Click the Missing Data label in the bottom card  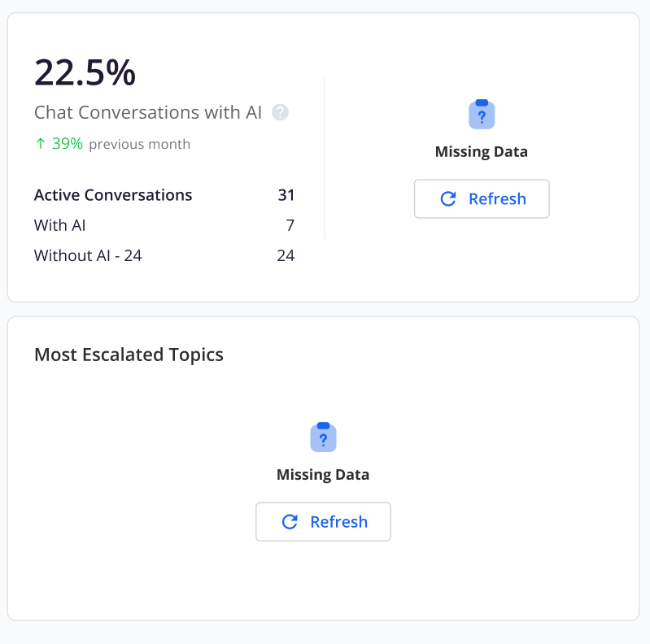pyautogui.click(x=323, y=475)
